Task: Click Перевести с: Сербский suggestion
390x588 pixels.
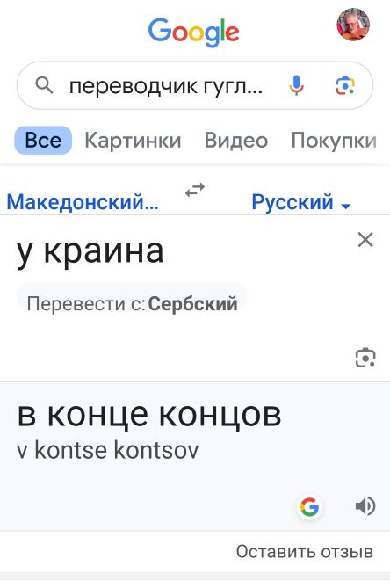Action: pyautogui.click(x=132, y=303)
